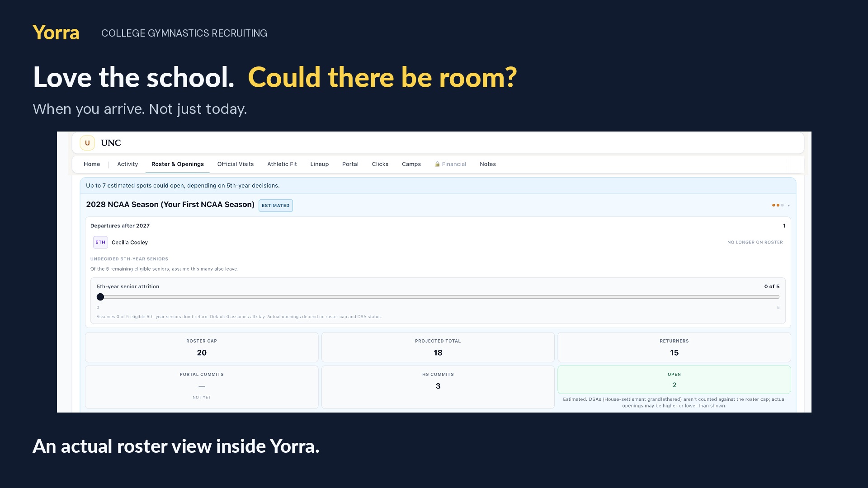Click the 'Of the 5 remaining eligible seniors' line
This screenshot has height=488, width=868.
tap(164, 269)
